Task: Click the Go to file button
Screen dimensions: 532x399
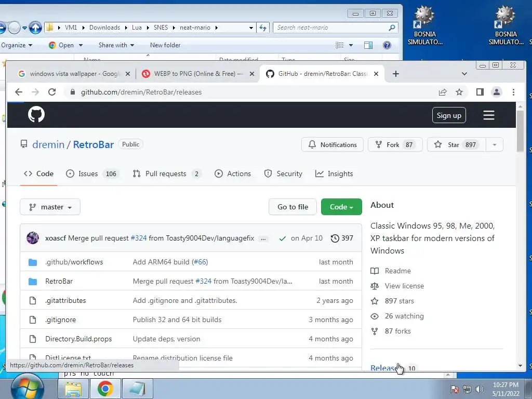Action: [x=292, y=207]
